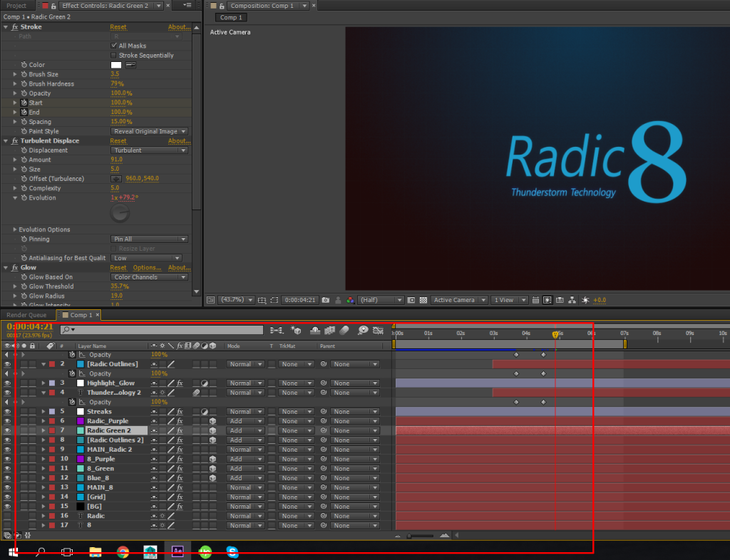Screen dimensions: 730x560
Task: Enable the Stroke Sequentially checkbox
Action: (x=114, y=56)
